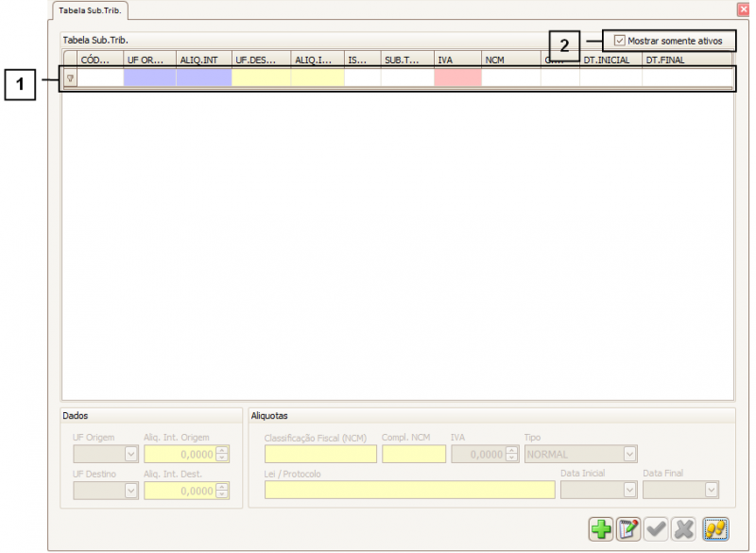Open the UF Destino dropdown
Viewport: 756px width, 553px height.
(x=131, y=491)
